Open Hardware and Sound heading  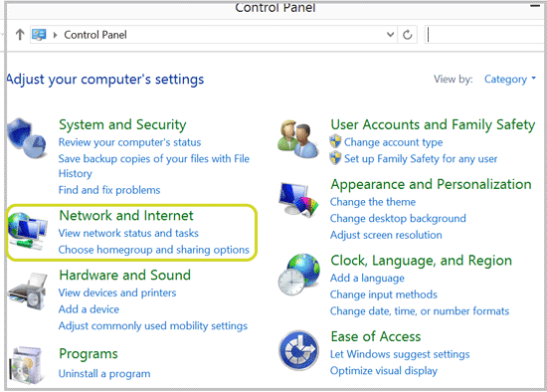coord(125,275)
